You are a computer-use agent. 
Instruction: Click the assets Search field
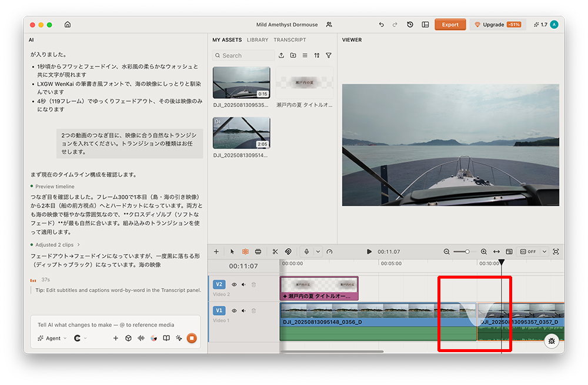[243, 55]
